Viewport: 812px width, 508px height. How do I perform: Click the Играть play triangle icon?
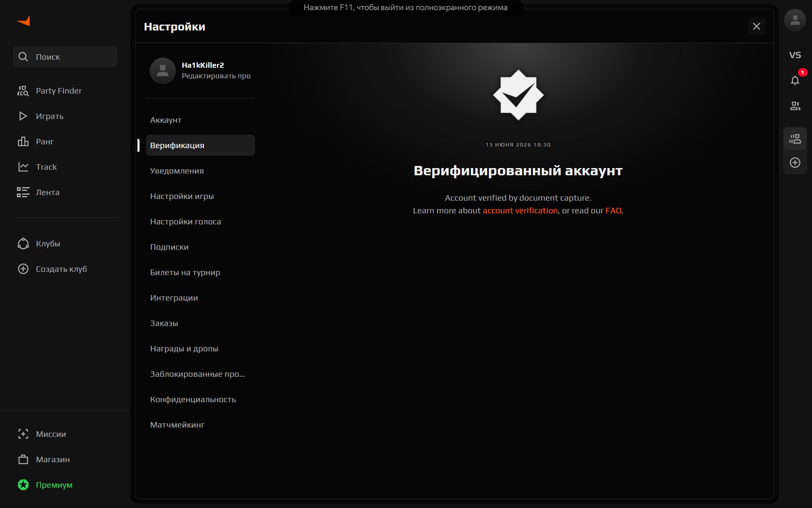(x=23, y=116)
